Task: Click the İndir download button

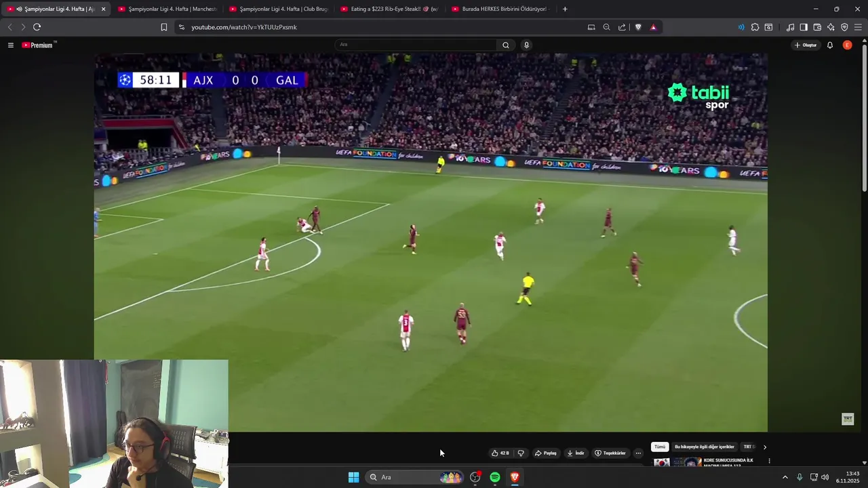Action: [x=576, y=453]
